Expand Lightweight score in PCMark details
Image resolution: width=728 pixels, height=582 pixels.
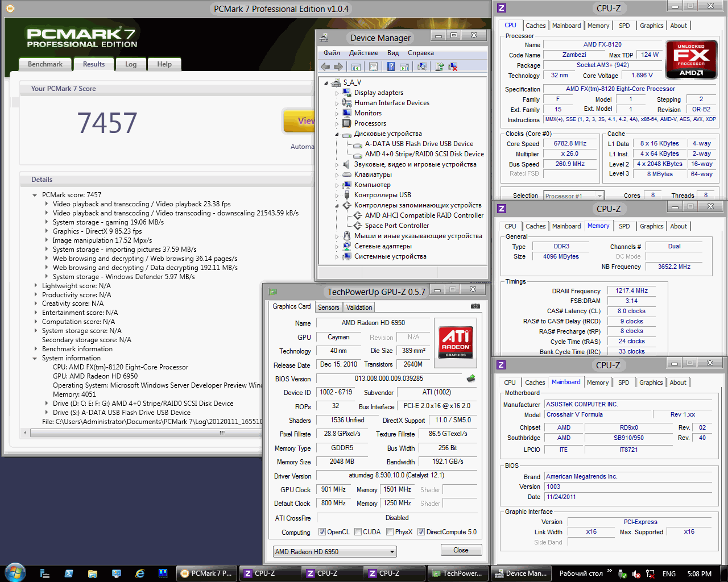[x=35, y=286]
